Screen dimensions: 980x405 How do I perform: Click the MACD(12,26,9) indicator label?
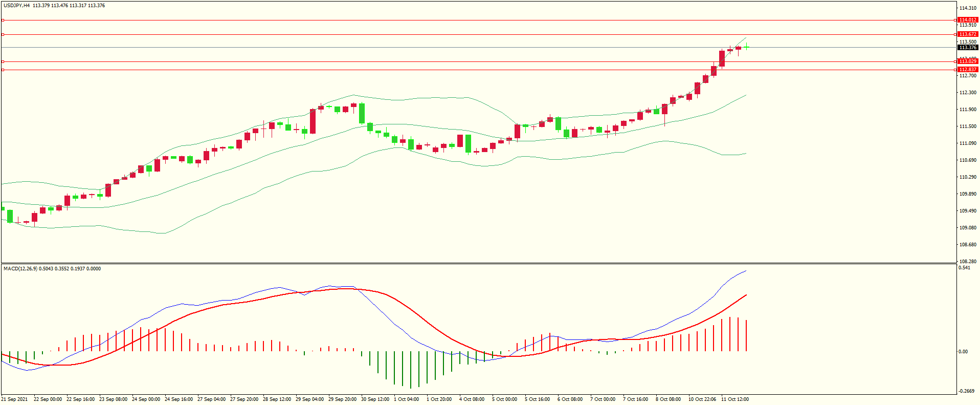point(20,269)
